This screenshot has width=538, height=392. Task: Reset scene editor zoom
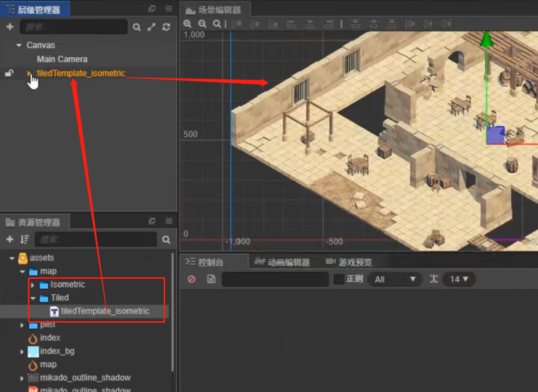tap(217, 23)
